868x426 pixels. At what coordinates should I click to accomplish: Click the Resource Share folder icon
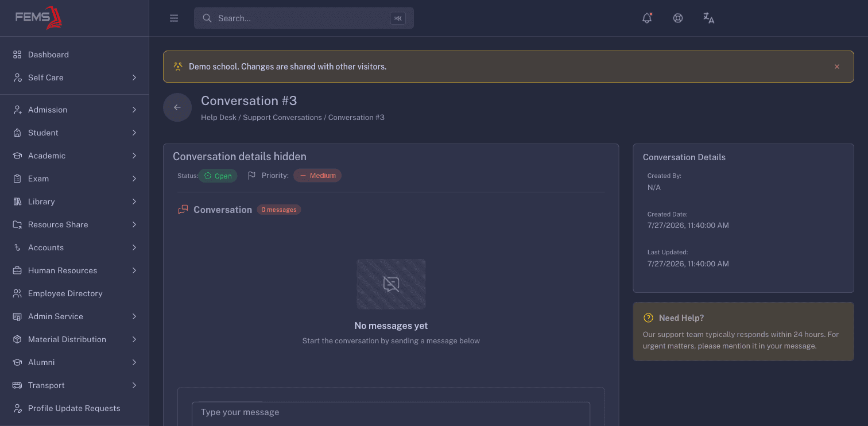pyautogui.click(x=17, y=224)
